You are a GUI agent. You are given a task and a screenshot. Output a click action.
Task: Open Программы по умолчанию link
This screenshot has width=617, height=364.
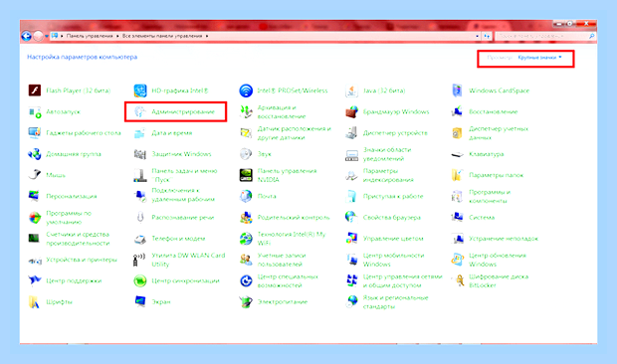coord(69,218)
